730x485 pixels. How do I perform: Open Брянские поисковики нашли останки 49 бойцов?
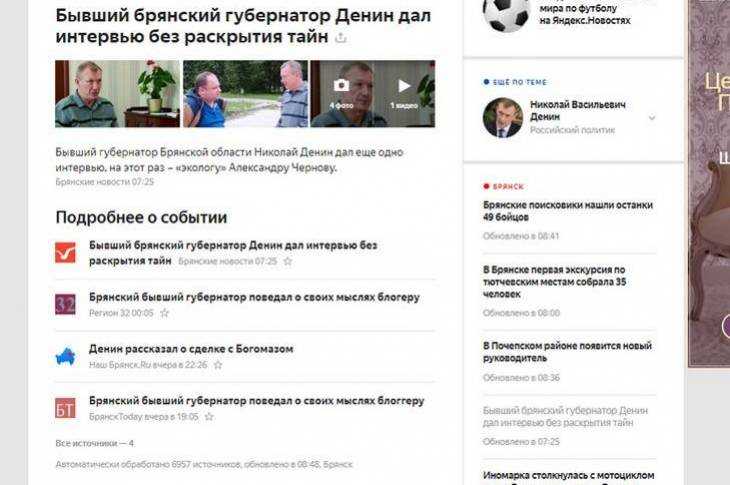568,211
